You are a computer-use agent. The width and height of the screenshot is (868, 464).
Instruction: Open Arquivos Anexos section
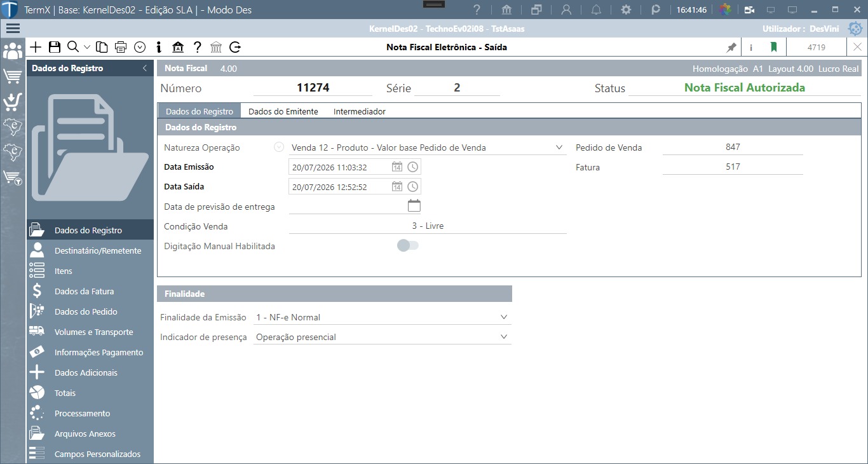[x=90, y=433]
